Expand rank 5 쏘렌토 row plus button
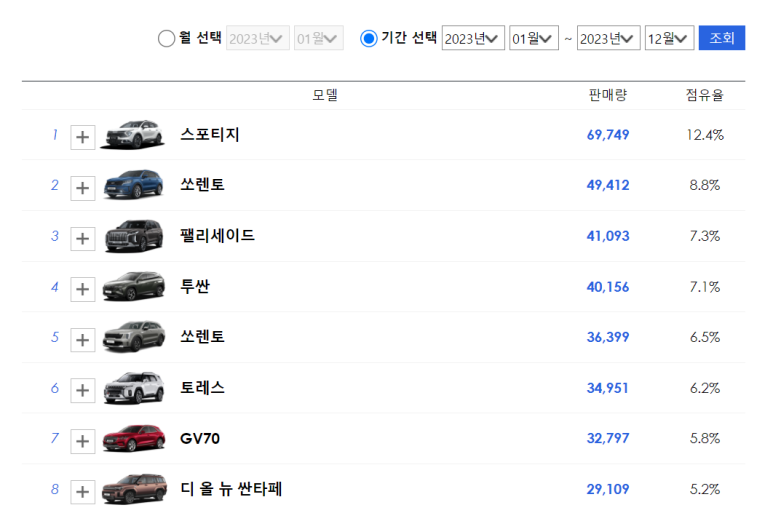This screenshot has width=773, height=513. 83,340
